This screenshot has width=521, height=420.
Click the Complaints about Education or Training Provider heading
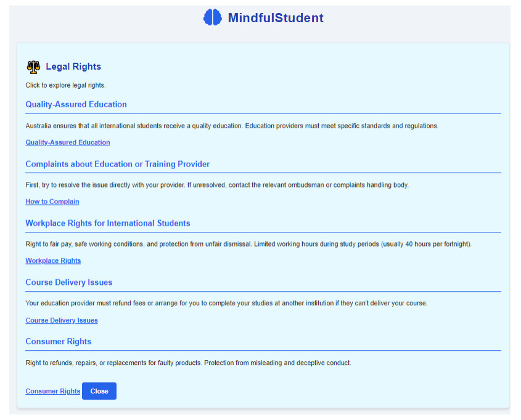pos(117,164)
